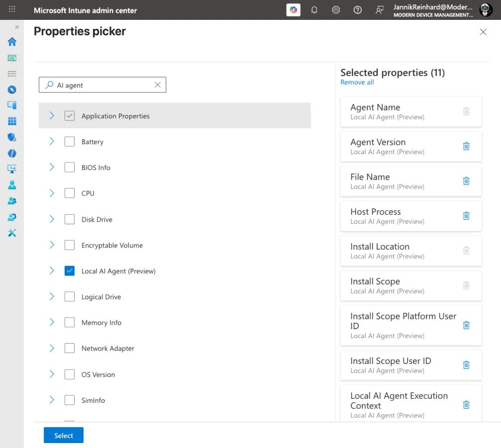The height and width of the screenshot is (448, 501).
Task: Go to Home in sidebar
Action: tap(12, 42)
